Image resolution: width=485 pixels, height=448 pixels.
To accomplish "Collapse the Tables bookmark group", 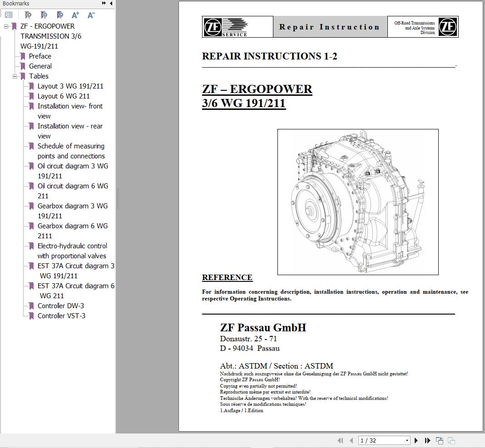I will [15, 76].
